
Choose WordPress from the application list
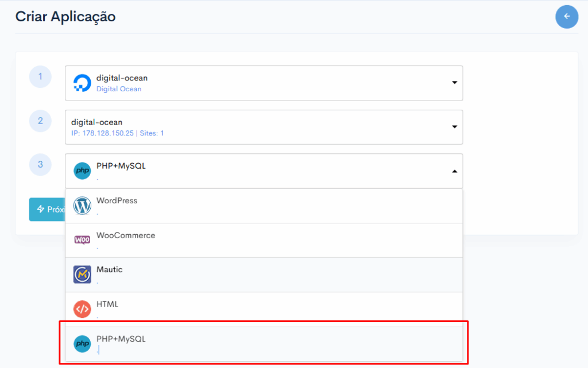click(x=264, y=206)
